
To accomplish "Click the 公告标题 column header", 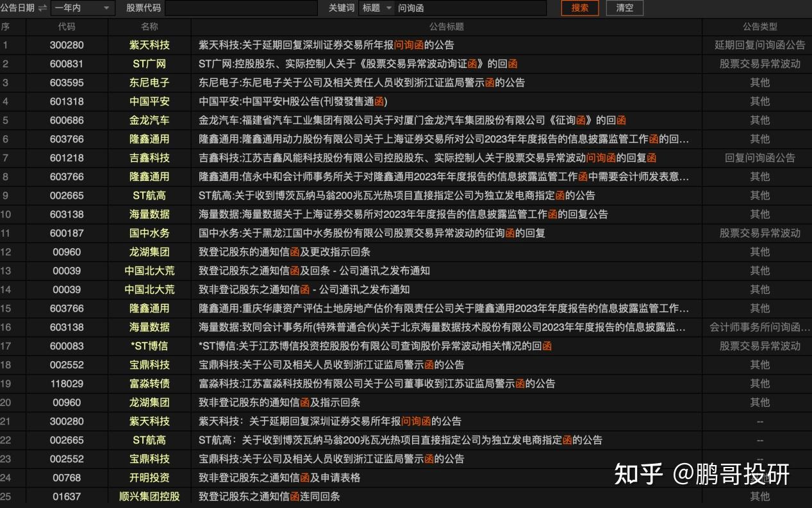I will (x=447, y=27).
